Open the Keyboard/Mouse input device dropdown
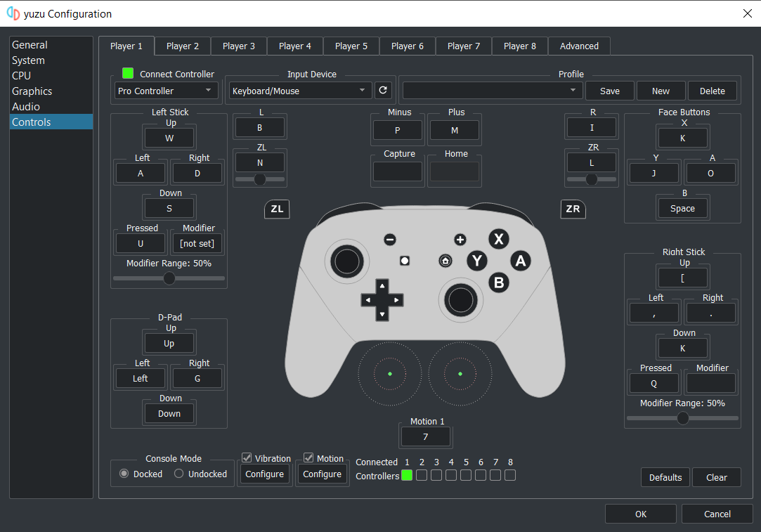The image size is (761, 532). point(300,90)
